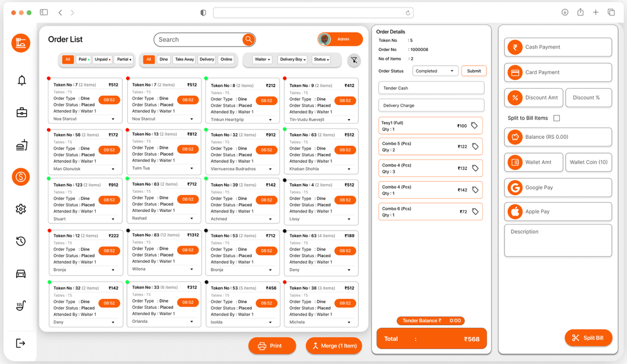Filter orders by Unpaid status
The width and height of the screenshot is (627, 364).
102,59
